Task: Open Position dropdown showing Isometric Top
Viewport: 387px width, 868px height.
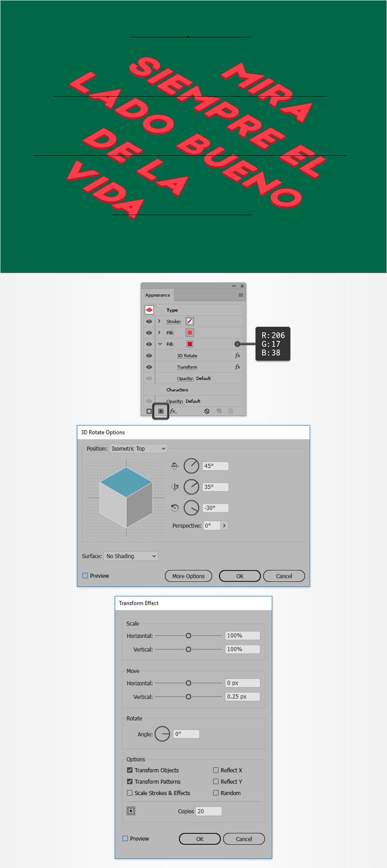Action: tap(138, 448)
